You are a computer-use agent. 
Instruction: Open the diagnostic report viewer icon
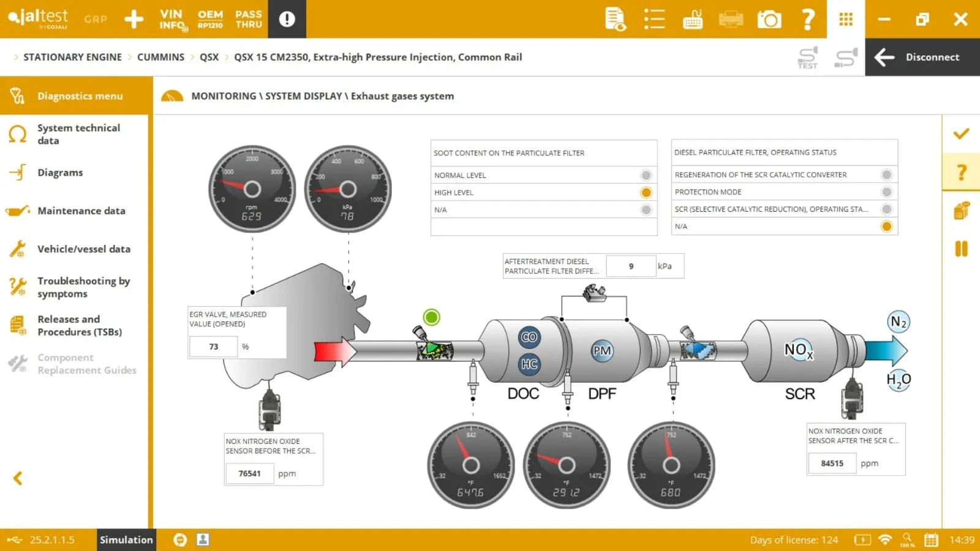point(615,19)
